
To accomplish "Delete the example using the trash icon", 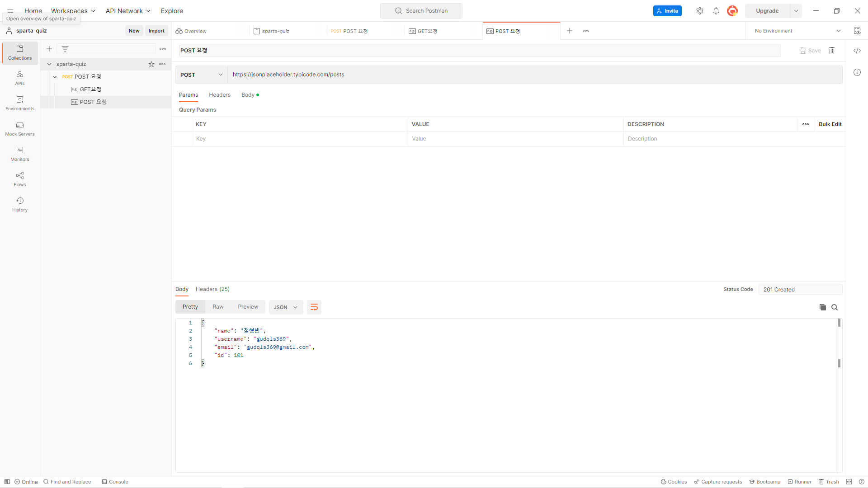I will click(x=832, y=51).
